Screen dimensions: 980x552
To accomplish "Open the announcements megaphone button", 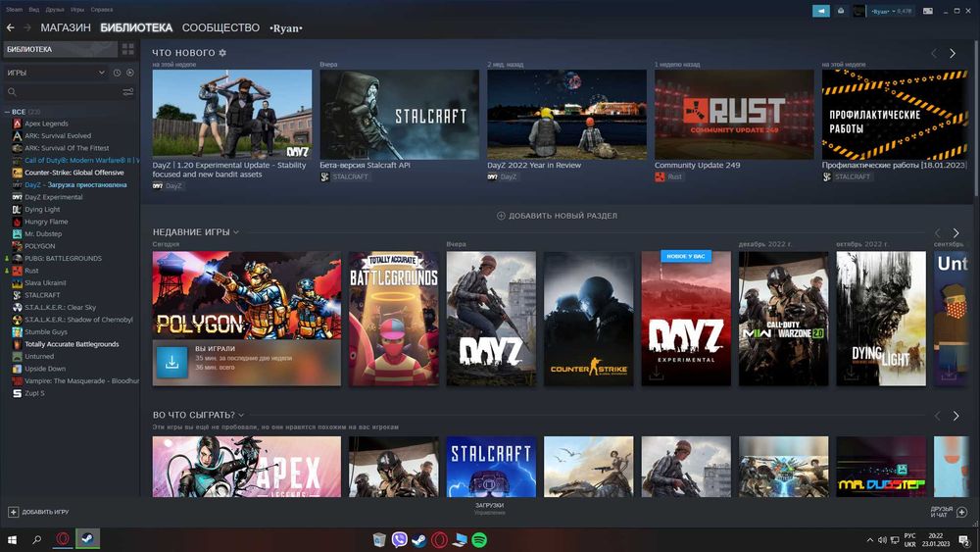I will tap(820, 11).
